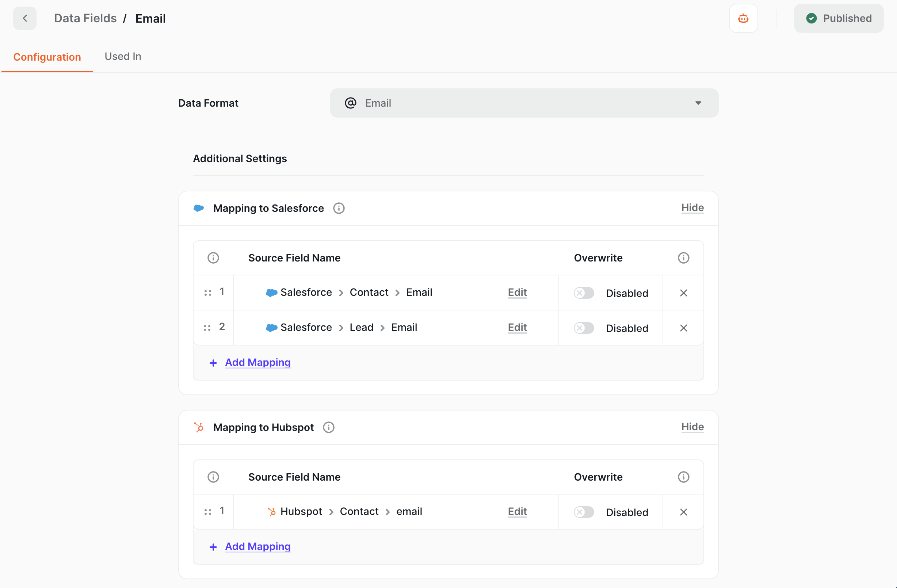Open the robot assistant icon
The width and height of the screenshot is (897, 588).
coord(743,18)
